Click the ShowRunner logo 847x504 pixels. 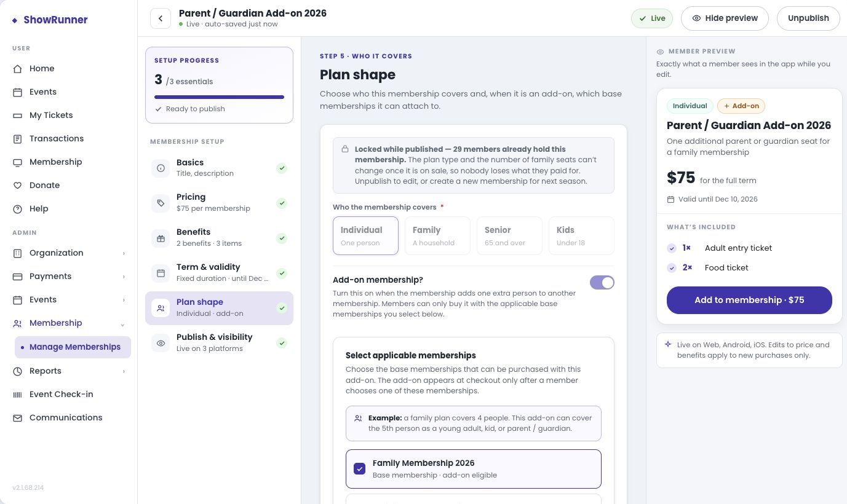(50, 20)
